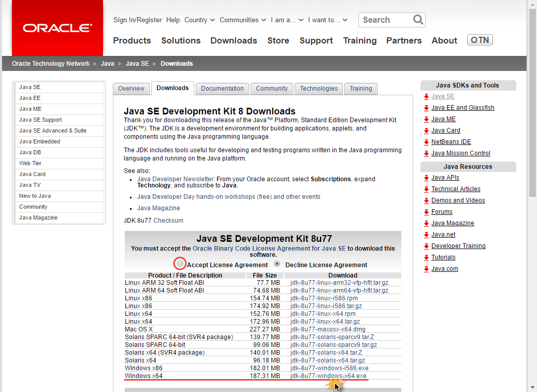Image resolution: width=537 pixels, height=392 pixels.
Task: Switch to the Documentation tab
Action: coord(222,89)
